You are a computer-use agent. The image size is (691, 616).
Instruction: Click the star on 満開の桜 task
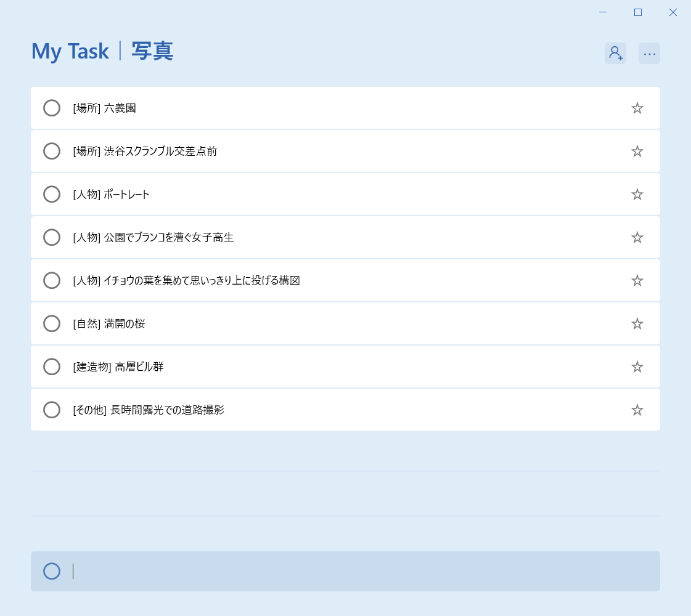pyautogui.click(x=637, y=324)
